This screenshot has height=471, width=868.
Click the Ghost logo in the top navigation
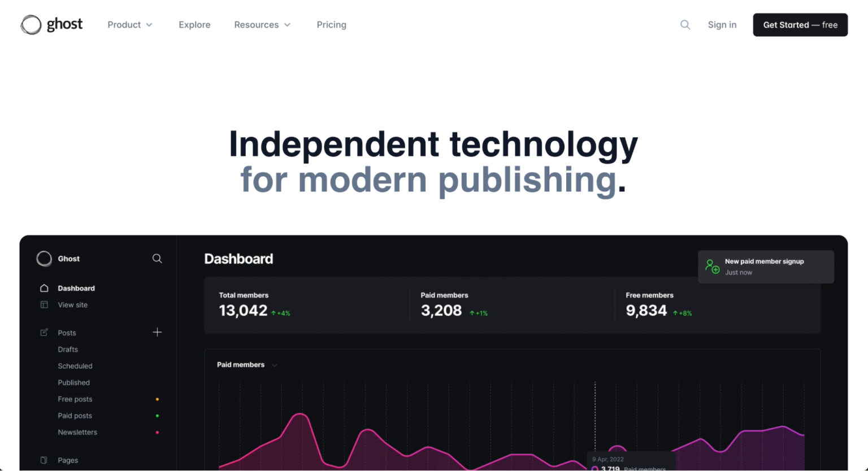pos(51,24)
